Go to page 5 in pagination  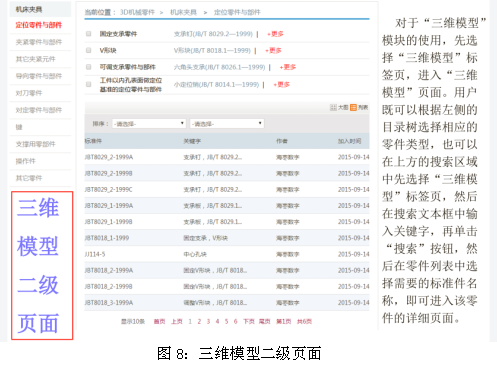coord(226,321)
